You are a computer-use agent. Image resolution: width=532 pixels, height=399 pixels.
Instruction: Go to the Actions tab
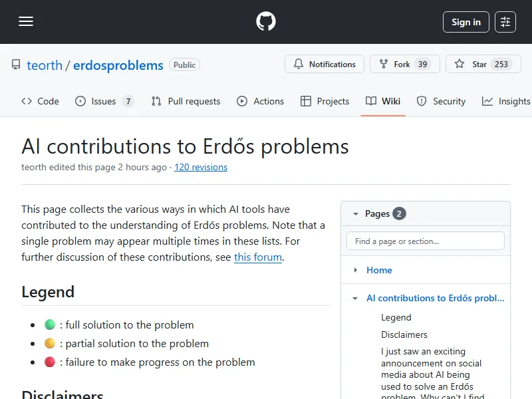point(261,101)
